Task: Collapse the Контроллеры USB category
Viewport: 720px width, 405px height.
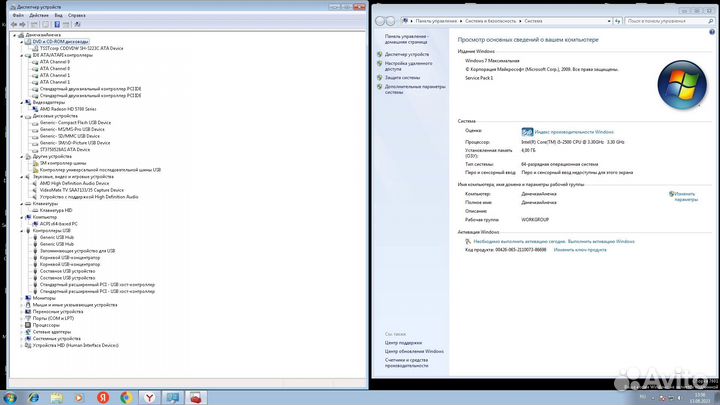Action: [x=22, y=231]
